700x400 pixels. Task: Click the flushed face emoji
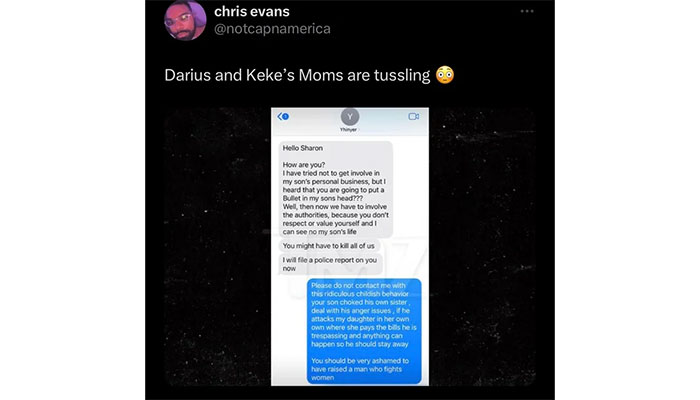(x=445, y=75)
